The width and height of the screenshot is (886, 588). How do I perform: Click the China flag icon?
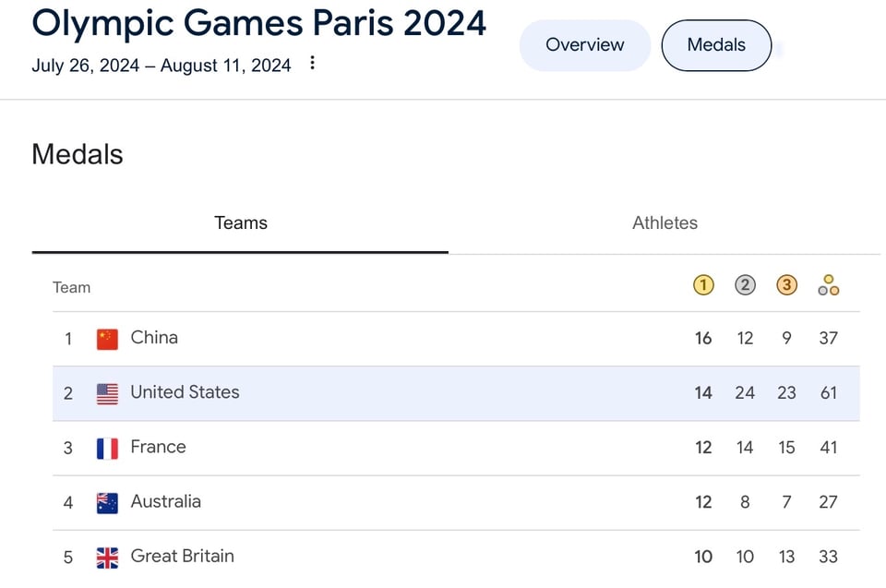[x=108, y=339]
